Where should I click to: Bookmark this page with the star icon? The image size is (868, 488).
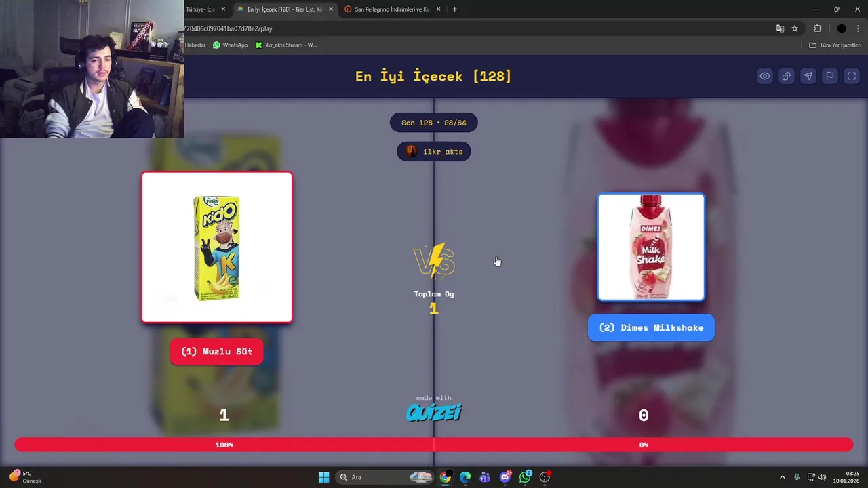[x=795, y=28]
